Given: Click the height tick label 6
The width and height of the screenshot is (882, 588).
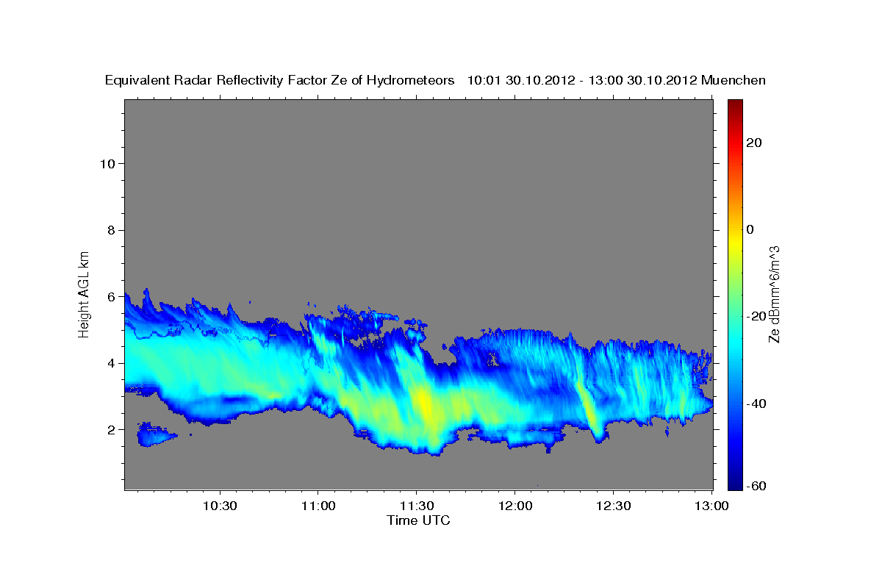Looking at the screenshot, I should (111, 296).
